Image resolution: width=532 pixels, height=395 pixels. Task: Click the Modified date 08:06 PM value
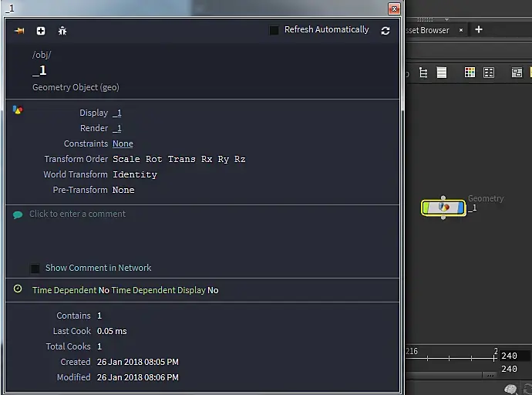point(137,377)
